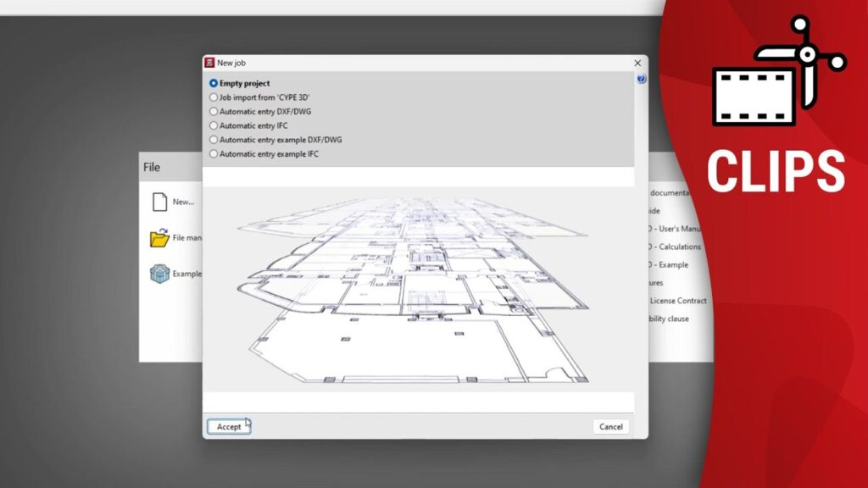Click the blank page New... icon
This screenshot has width=868, height=488.
[x=159, y=202]
